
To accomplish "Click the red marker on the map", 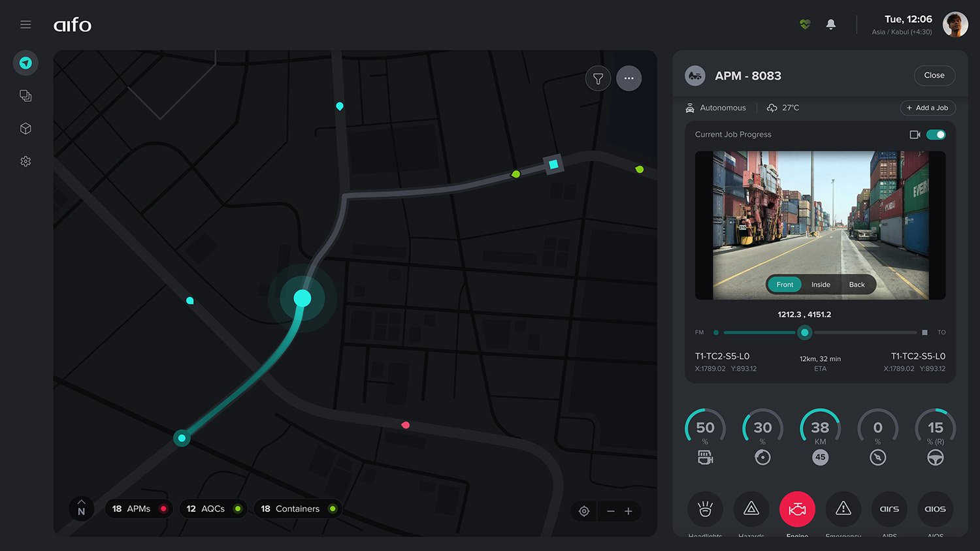I will 405,425.
